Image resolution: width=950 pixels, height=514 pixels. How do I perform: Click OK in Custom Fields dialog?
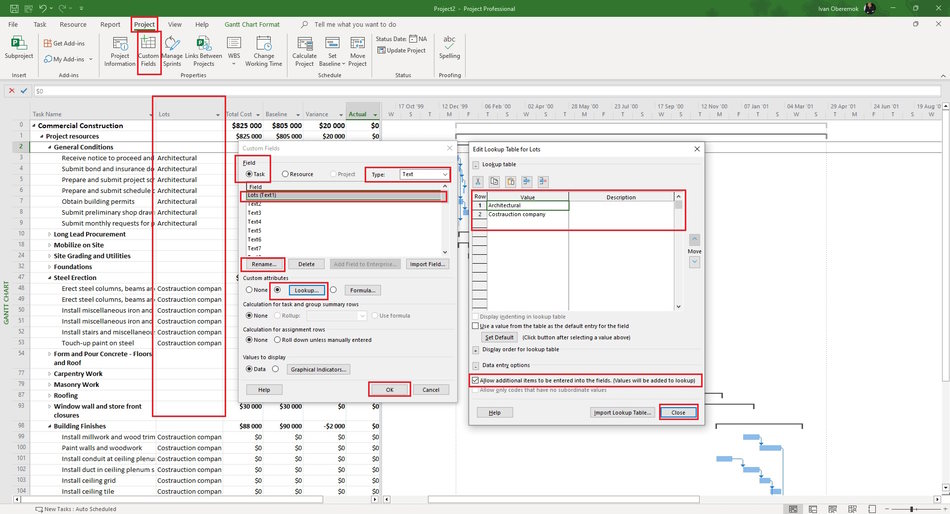click(x=390, y=390)
